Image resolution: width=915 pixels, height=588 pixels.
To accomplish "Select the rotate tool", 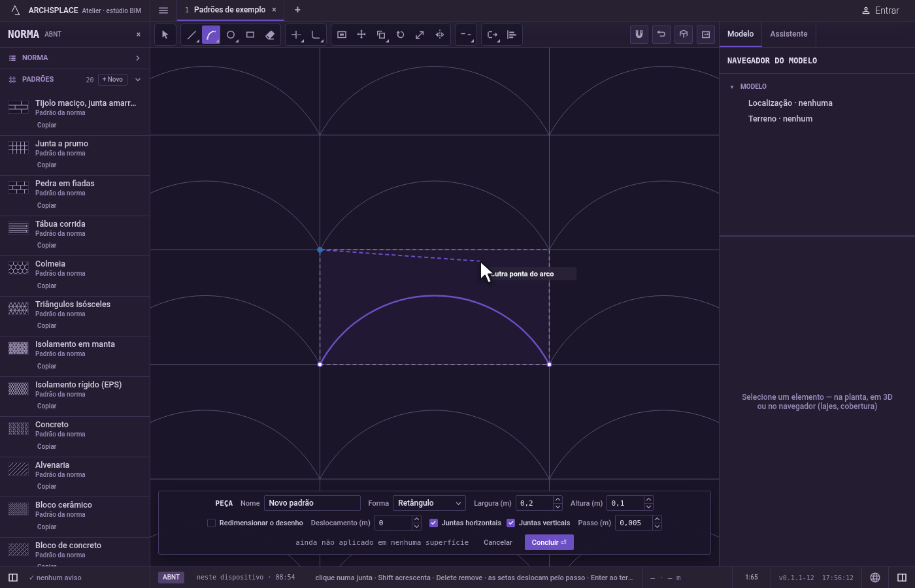I will (401, 35).
